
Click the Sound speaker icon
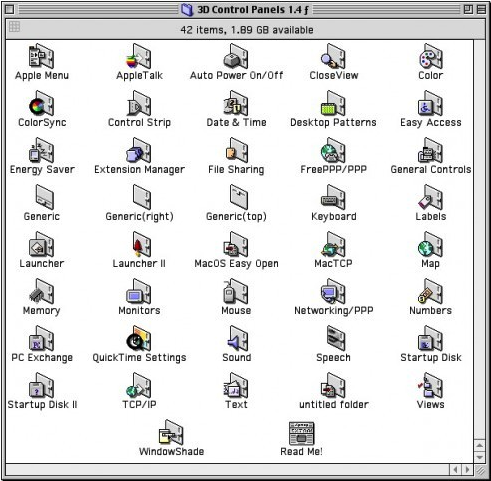pyautogui.click(x=236, y=338)
